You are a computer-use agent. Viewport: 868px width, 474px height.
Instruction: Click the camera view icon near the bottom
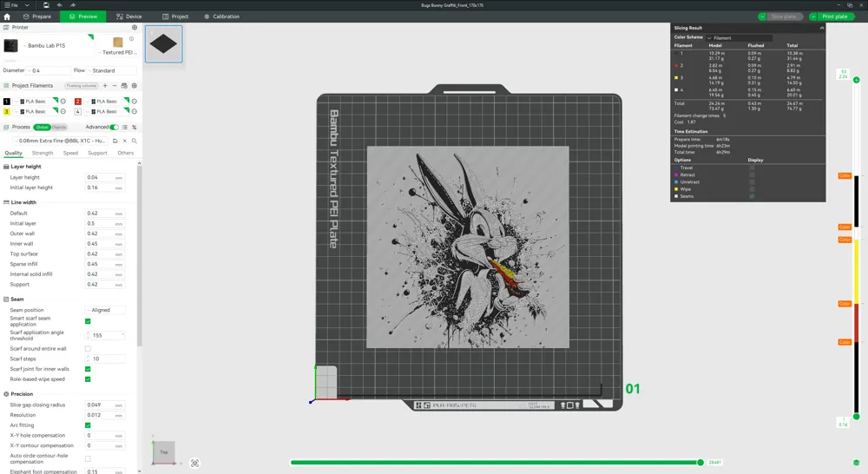click(x=194, y=464)
